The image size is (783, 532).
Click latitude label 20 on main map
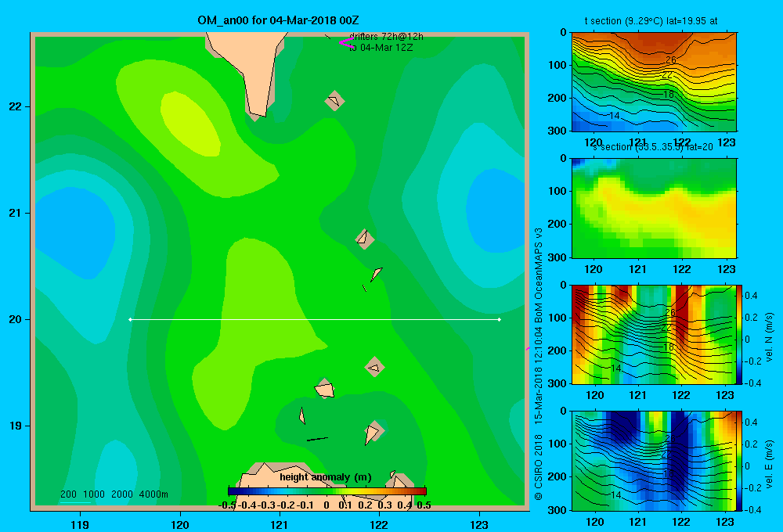(16, 319)
